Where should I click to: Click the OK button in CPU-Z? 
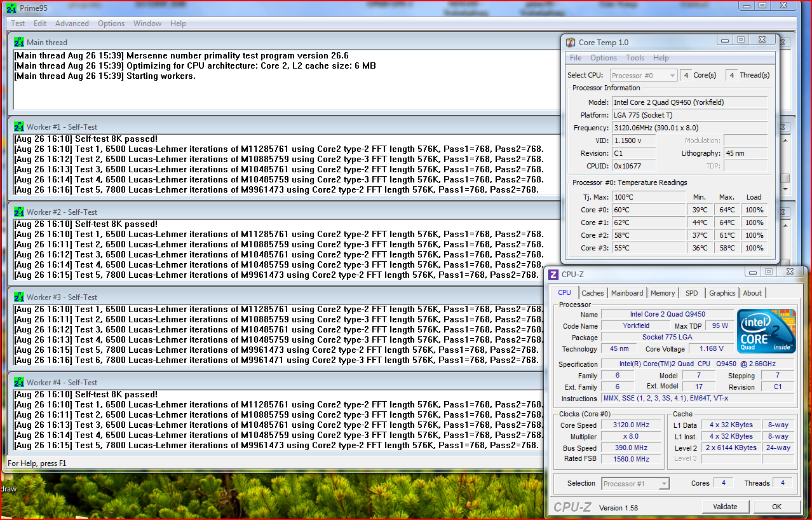pos(776,507)
